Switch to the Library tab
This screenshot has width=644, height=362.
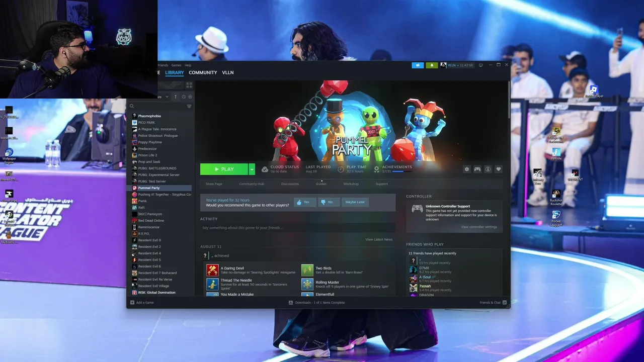[175, 72]
